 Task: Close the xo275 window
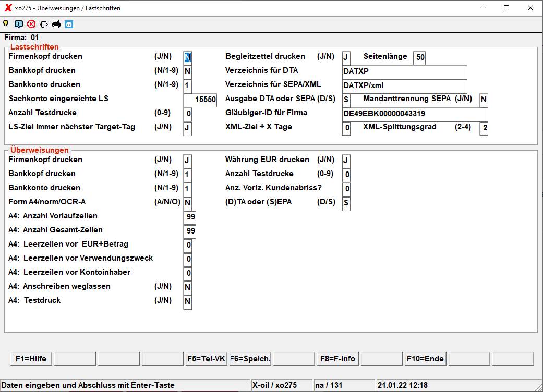pos(530,8)
